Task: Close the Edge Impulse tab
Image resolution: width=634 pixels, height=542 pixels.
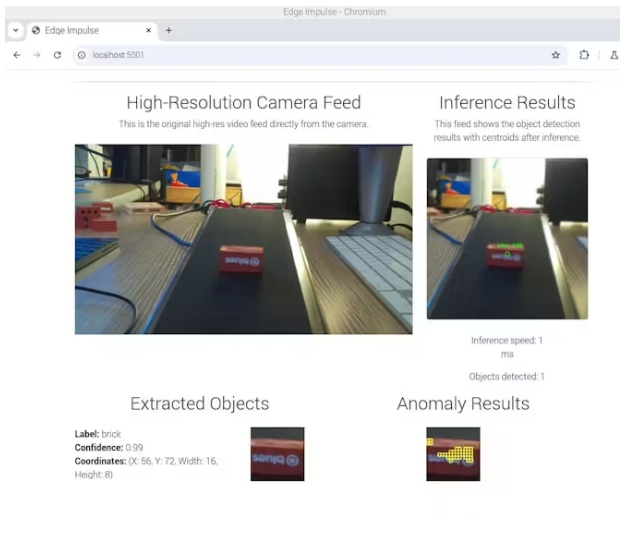Action: click(149, 30)
